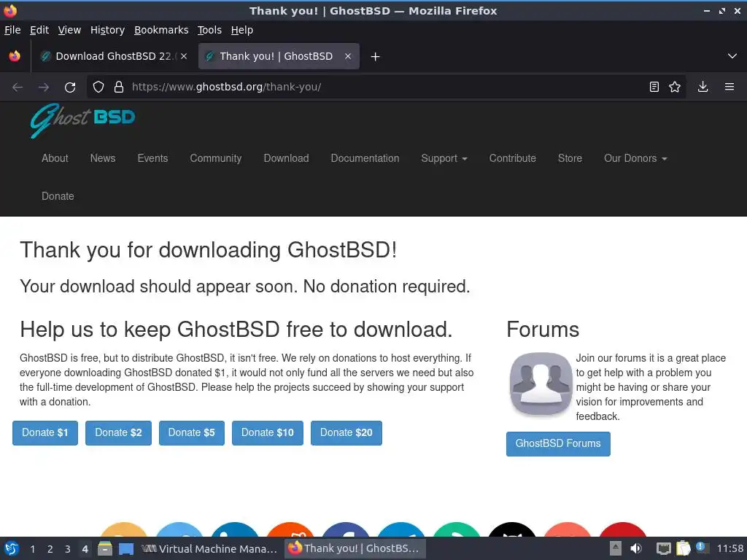Click the Donate $1 button
This screenshot has height=560, width=747.
coord(45,433)
